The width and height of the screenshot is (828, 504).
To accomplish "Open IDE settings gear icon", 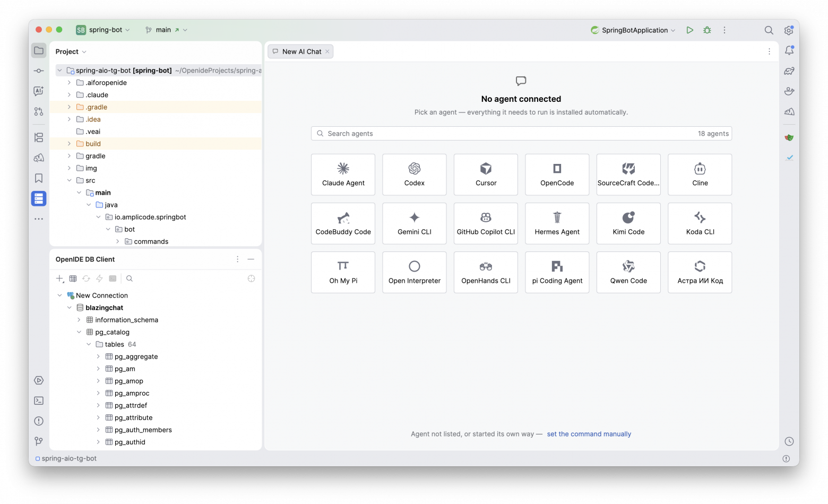I will [x=789, y=30].
